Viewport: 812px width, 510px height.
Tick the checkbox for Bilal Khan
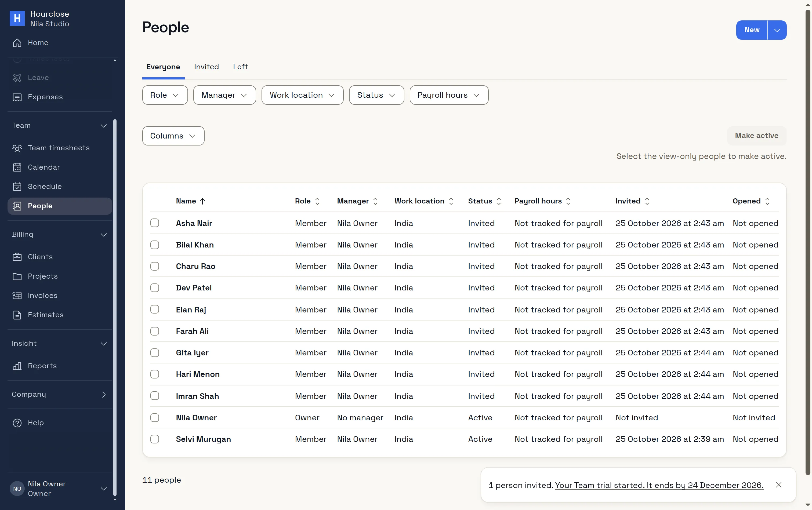[154, 245]
